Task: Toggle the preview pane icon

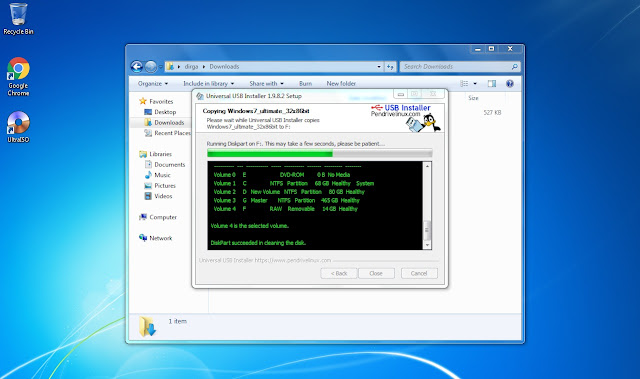Action: point(492,83)
